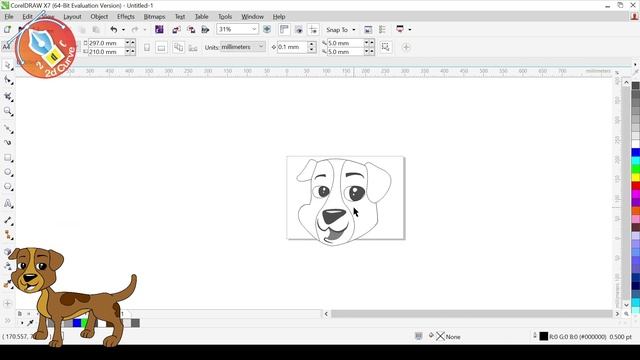Viewport: 640px width, 360px height.
Task: Select the Straight-Line Connector tool
Action: pos(7,235)
